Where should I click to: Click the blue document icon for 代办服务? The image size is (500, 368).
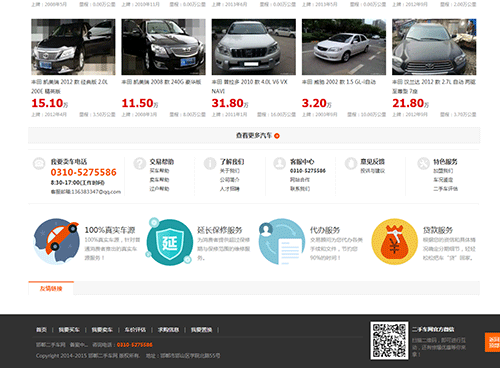tap(282, 242)
